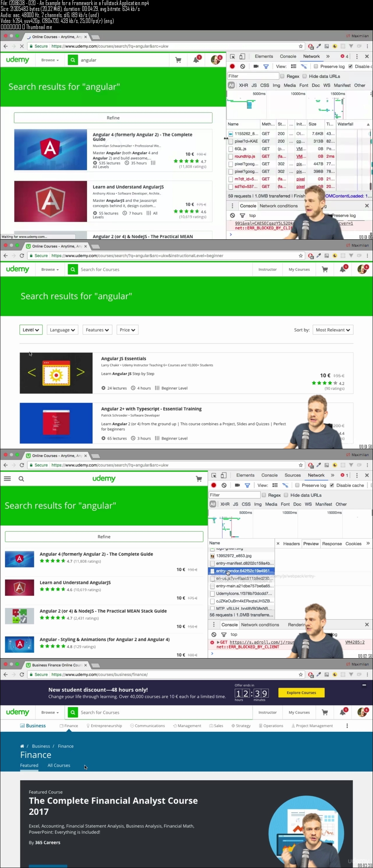Expand Browse menu next to 'angular' search box
This screenshot has height=868, width=373.
[x=50, y=60]
